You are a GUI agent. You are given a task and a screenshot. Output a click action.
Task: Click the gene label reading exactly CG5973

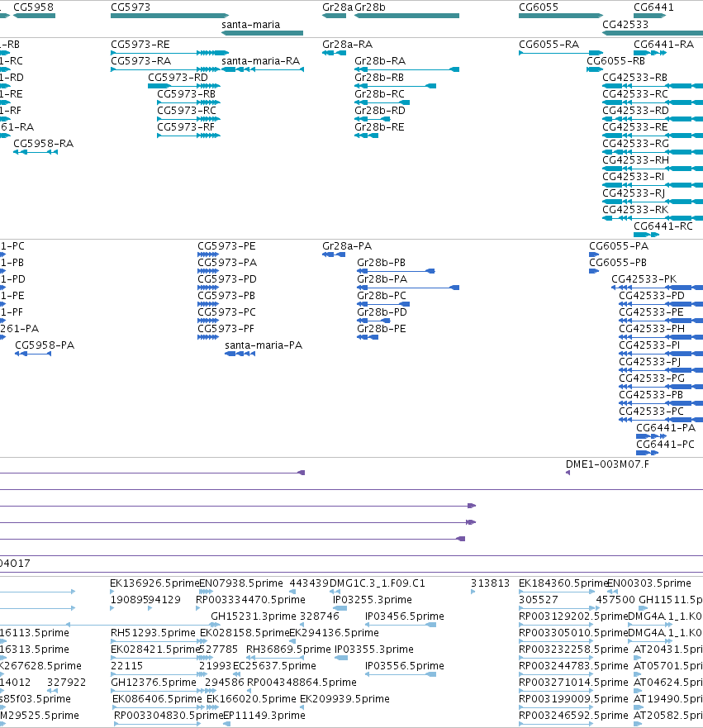pyautogui.click(x=131, y=7)
